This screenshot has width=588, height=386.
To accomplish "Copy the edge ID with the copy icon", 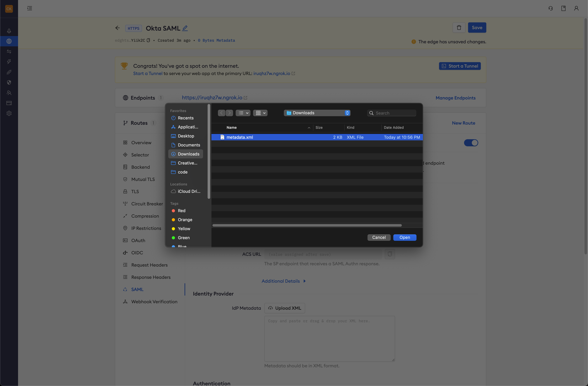I will (148, 40).
